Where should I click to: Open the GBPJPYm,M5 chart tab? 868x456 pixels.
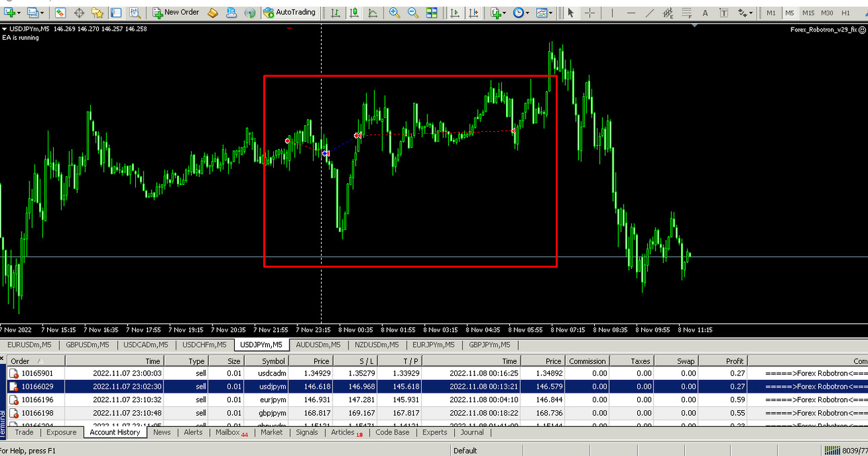point(489,344)
